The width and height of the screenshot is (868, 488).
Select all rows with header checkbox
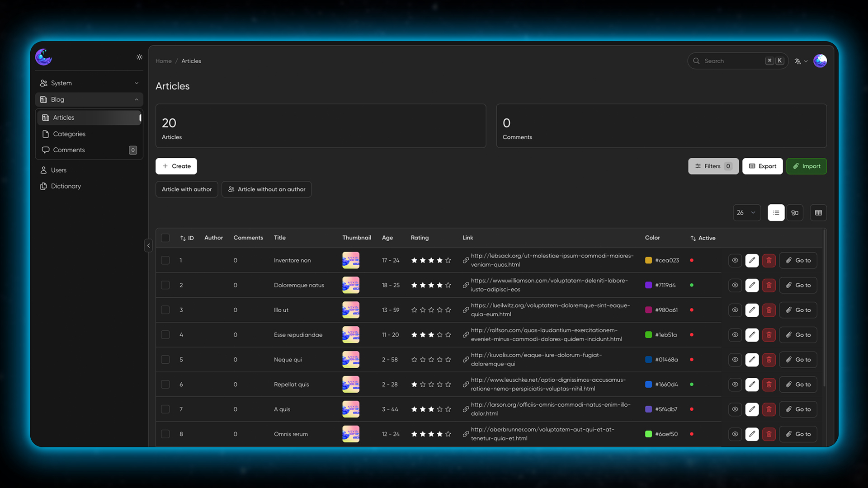coord(165,238)
